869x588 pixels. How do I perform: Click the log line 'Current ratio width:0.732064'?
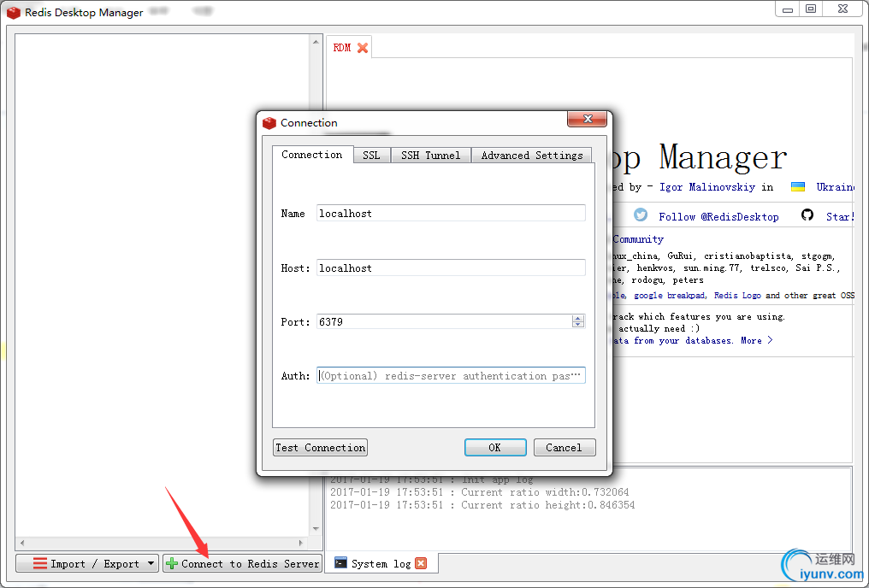(479, 492)
